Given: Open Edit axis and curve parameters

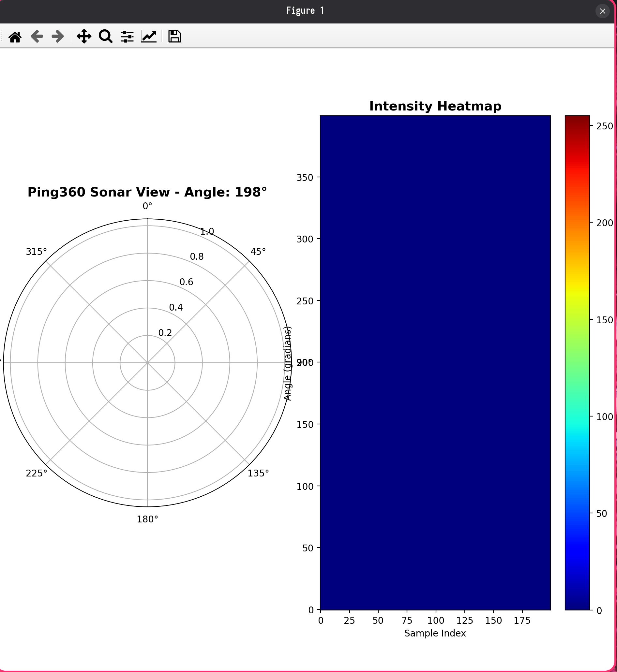Looking at the screenshot, I should pos(149,37).
